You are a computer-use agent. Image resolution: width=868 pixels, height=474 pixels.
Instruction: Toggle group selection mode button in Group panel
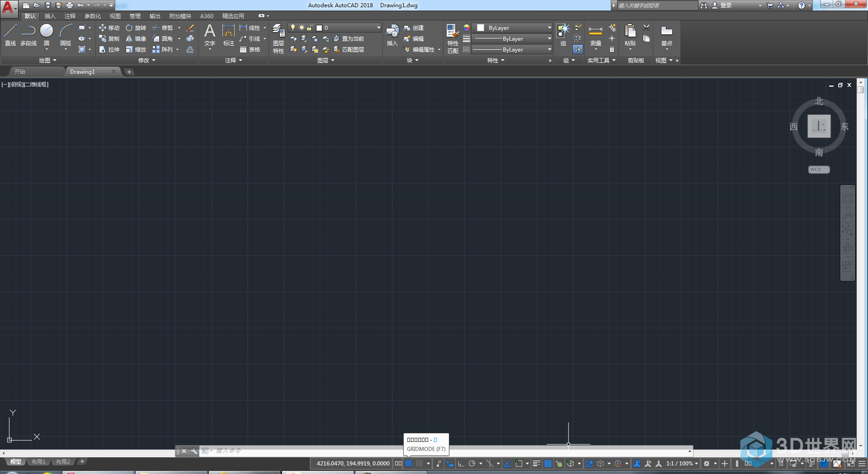(x=578, y=50)
